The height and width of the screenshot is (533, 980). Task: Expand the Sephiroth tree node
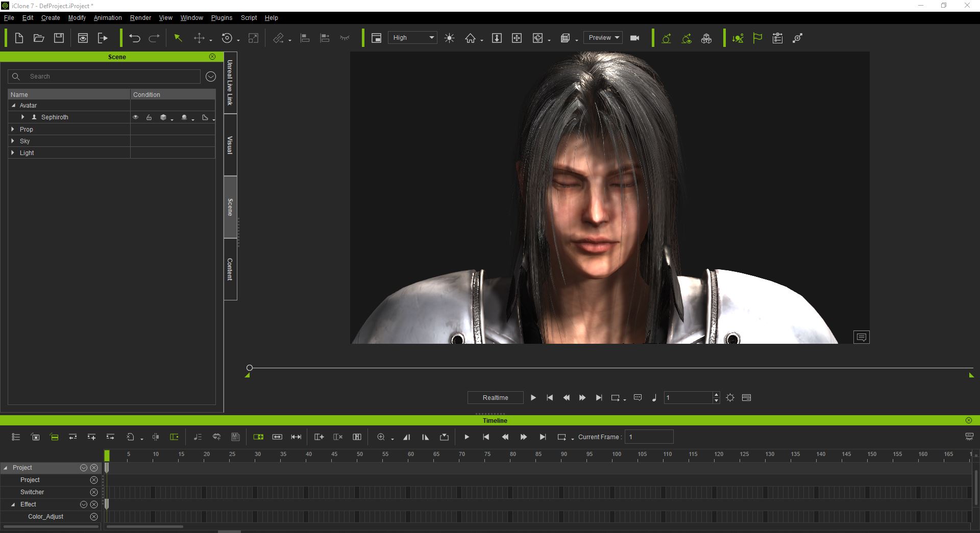pyautogui.click(x=22, y=117)
